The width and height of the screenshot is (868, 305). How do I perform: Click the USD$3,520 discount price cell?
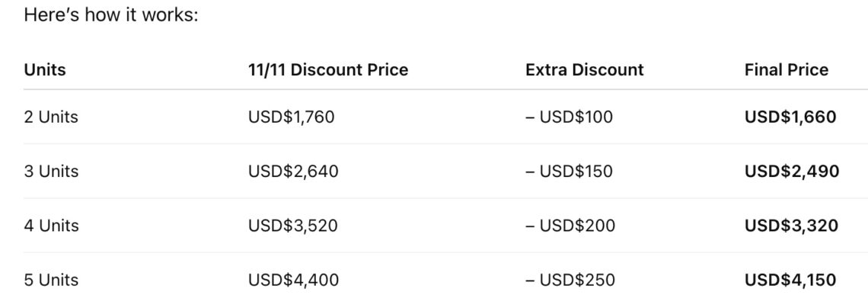click(x=293, y=226)
